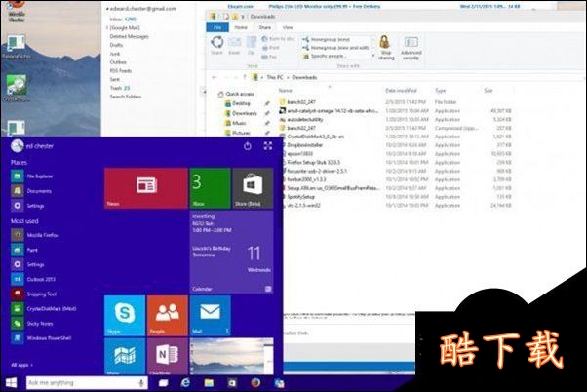This screenshot has height=392, width=587.
Task: Select the Deleted Messages mail folder
Action: tap(129, 36)
